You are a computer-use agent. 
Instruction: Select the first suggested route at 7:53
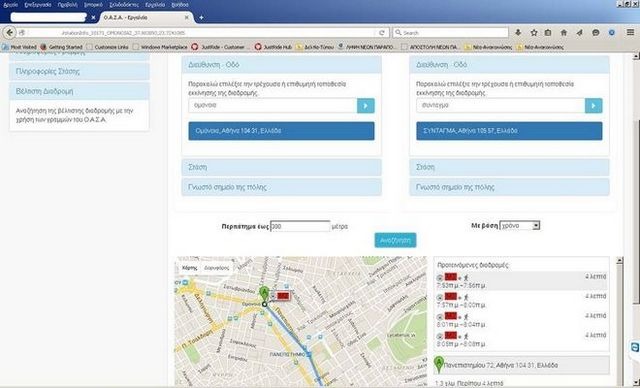pyautogui.click(x=521, y=281)
